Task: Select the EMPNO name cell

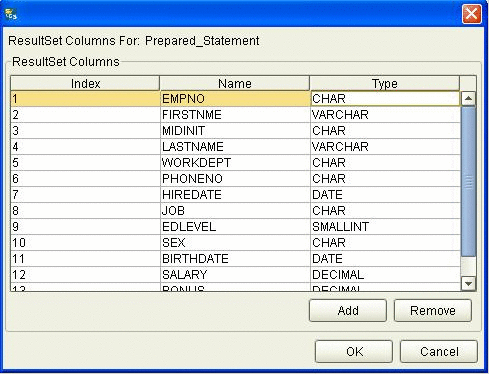Action: 235,99
